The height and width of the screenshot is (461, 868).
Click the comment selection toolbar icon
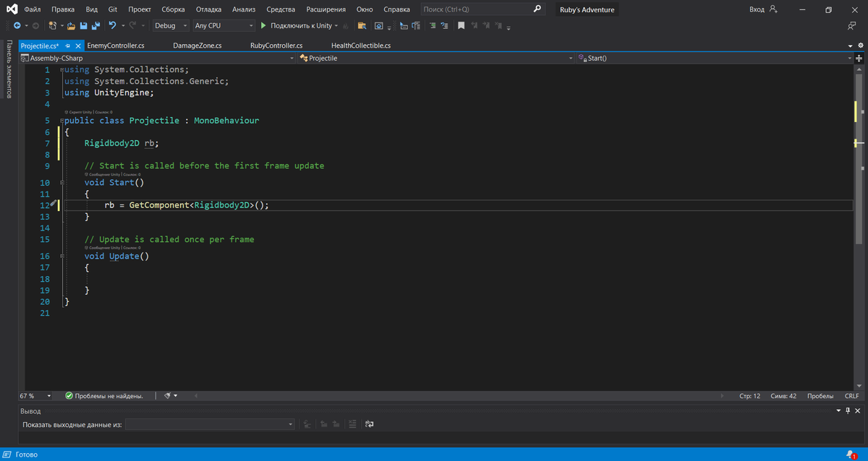(433, 25)
